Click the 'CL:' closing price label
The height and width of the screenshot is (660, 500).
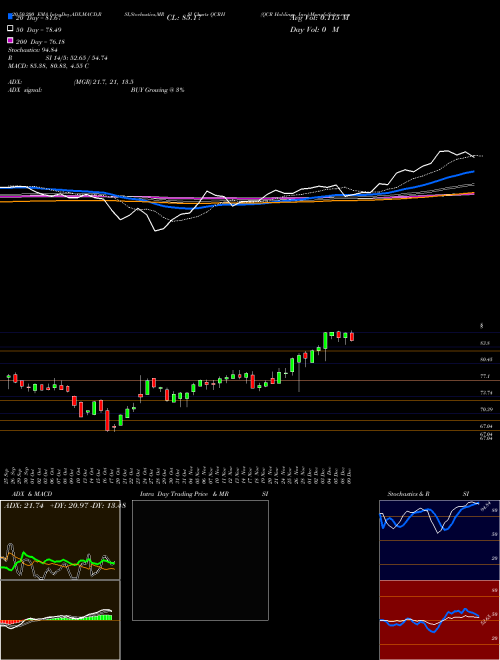tap(184, 18)
